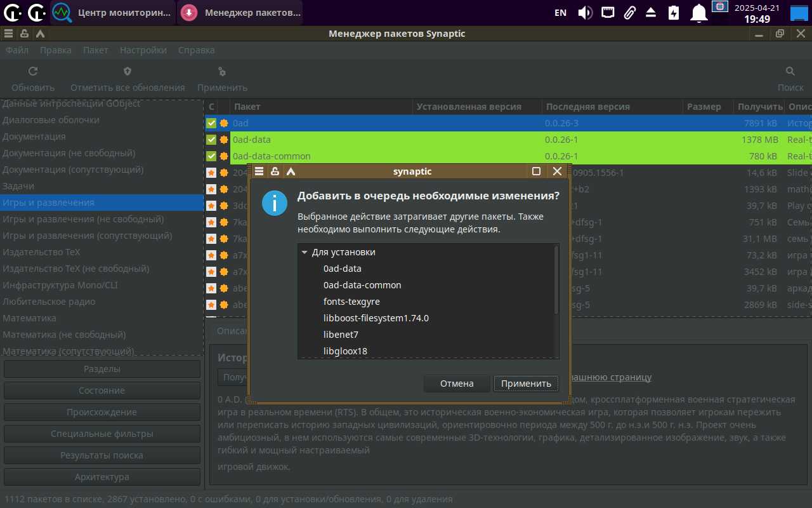Click up-arrow icon in main Synaptic window titlebar
This screenshot has height=508, width=812.
point(40,34)
